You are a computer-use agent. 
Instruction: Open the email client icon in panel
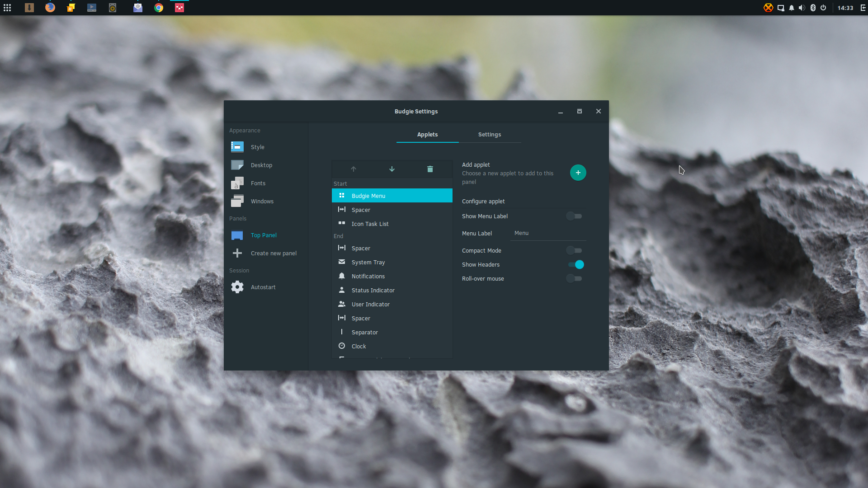click(x=138, y=8)
